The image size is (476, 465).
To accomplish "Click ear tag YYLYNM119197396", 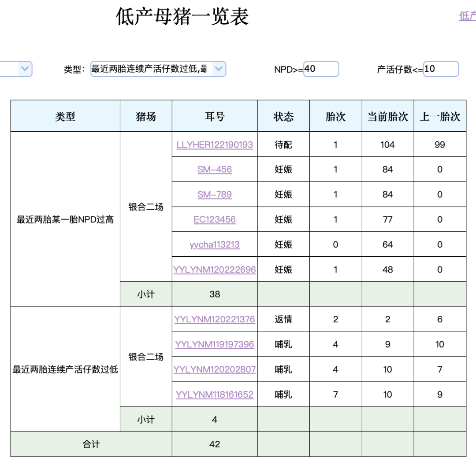I will pyautogui.click(x=215, y=344).
